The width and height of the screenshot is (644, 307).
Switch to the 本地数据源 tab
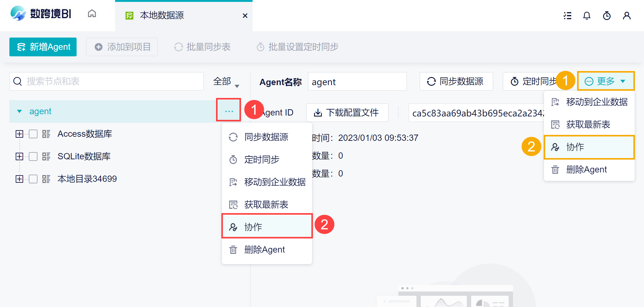pyautogui.click(x=184, y=16)
